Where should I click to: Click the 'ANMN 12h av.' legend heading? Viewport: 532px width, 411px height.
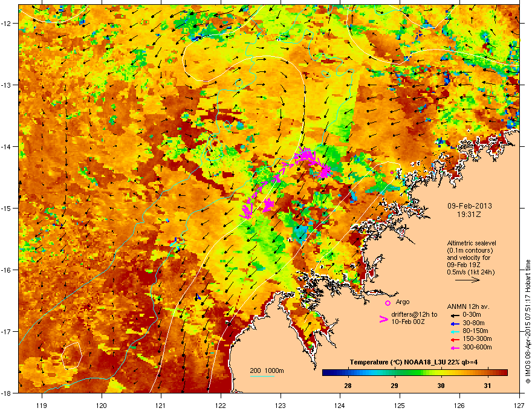468,306
